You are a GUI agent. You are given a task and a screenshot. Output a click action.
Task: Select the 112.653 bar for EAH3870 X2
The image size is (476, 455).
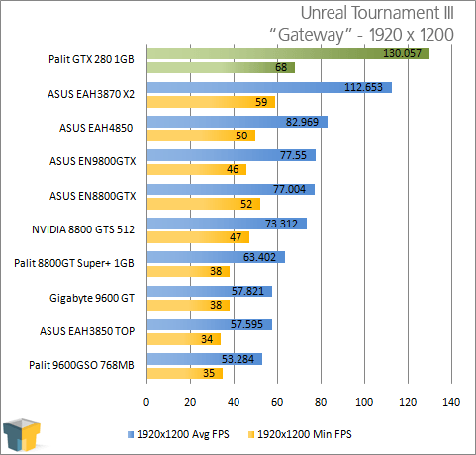point(269,88)
